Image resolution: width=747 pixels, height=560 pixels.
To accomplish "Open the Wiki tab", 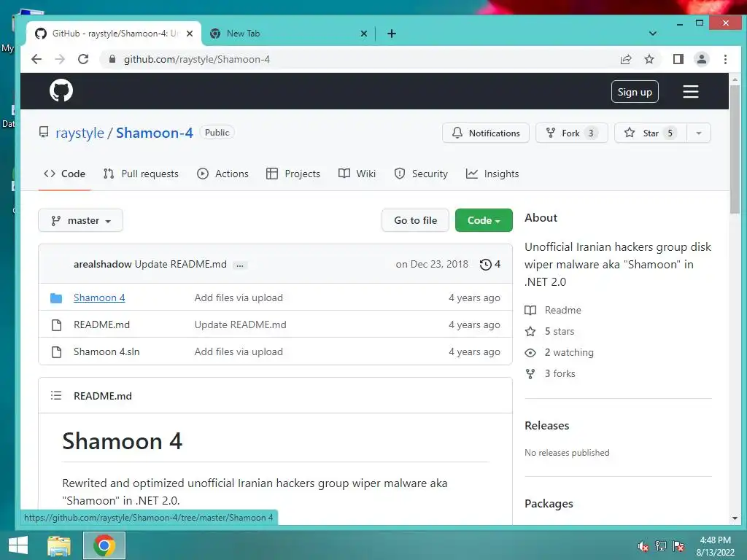I will pos(357,174).
